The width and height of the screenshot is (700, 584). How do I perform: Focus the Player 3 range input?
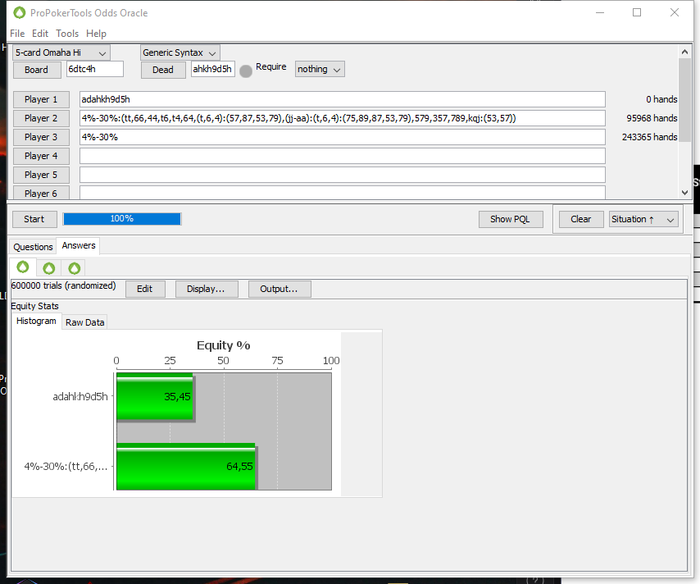(342, 137)
